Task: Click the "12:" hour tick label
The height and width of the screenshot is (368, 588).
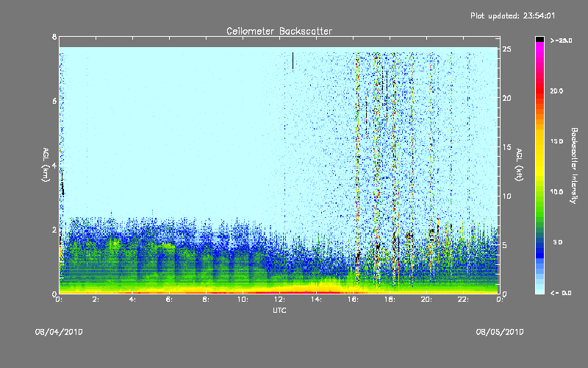Action: tap(279, 300)
